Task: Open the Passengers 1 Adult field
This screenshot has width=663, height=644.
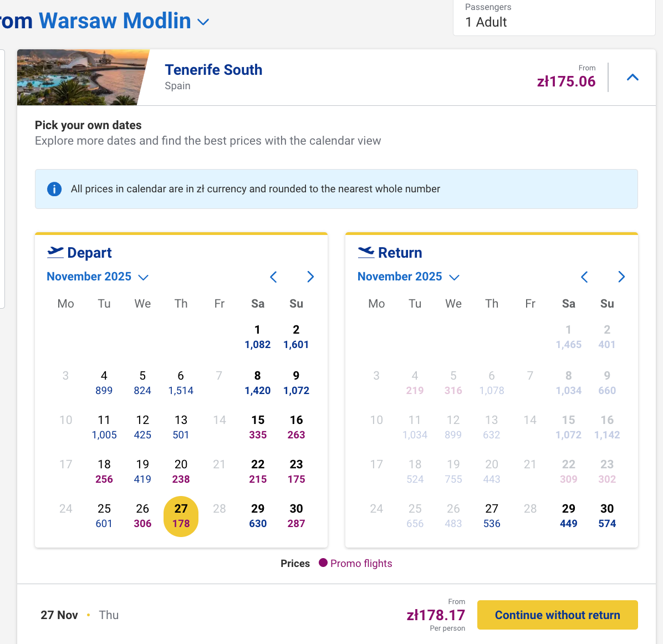Action: [x=554, y=18]
